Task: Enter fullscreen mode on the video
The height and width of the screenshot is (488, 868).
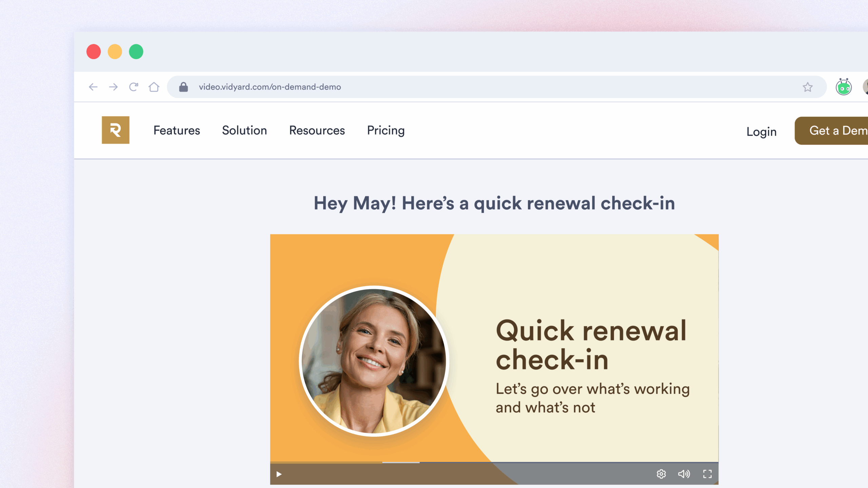Action: [707, 474]
